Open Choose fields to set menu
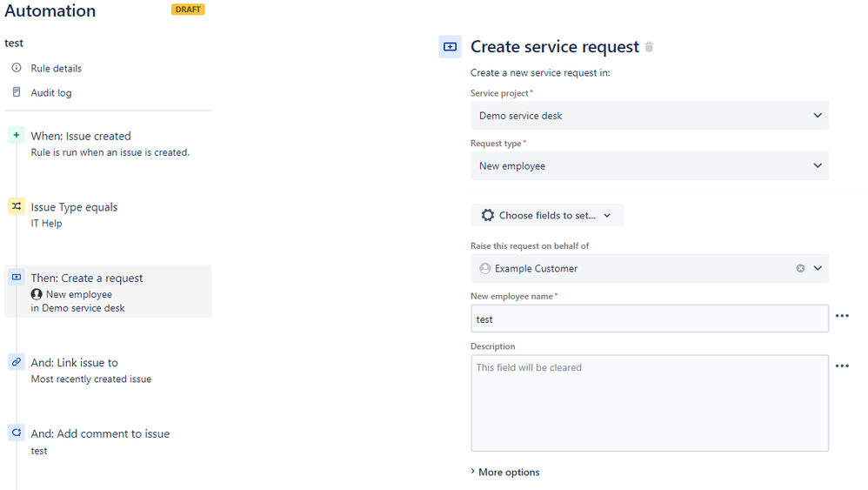Image resolution: width=868 pixels, height=490 pixels. click(x=547, y=215)
